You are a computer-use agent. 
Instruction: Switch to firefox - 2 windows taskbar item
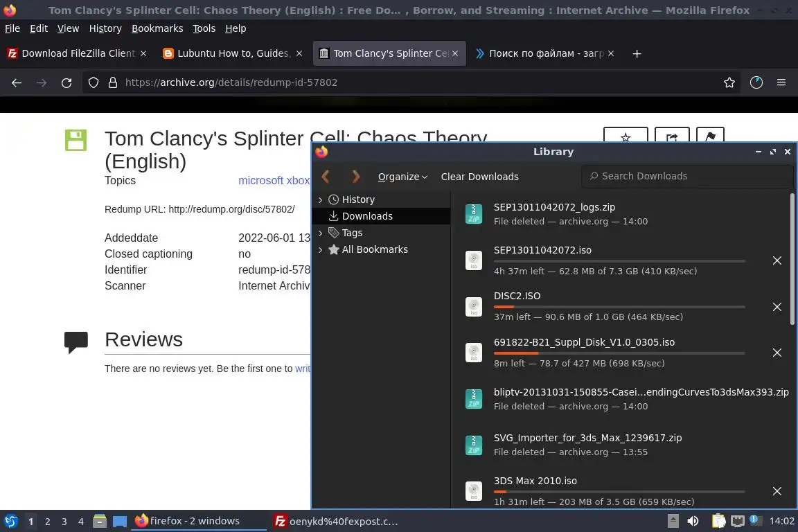coord(199,522)
